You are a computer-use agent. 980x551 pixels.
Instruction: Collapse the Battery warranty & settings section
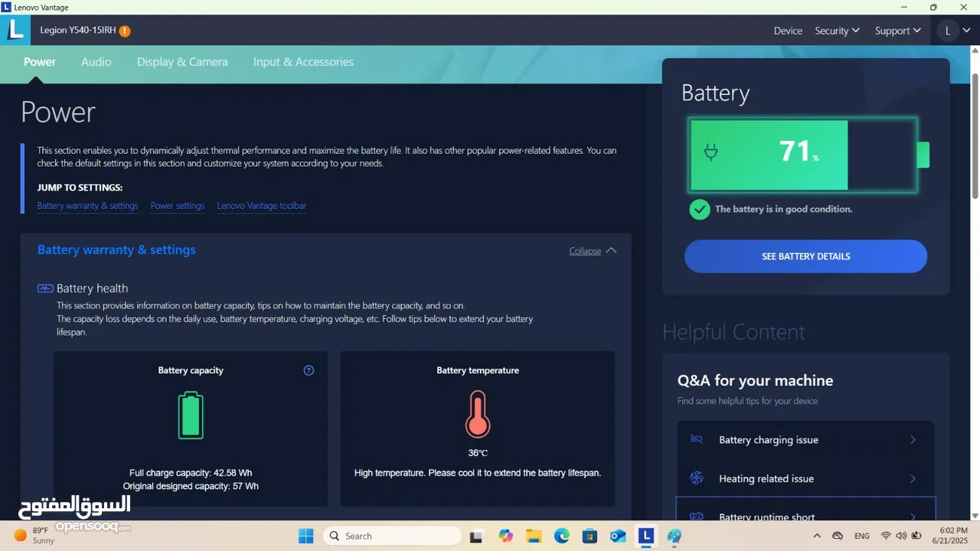click(593, 250)
